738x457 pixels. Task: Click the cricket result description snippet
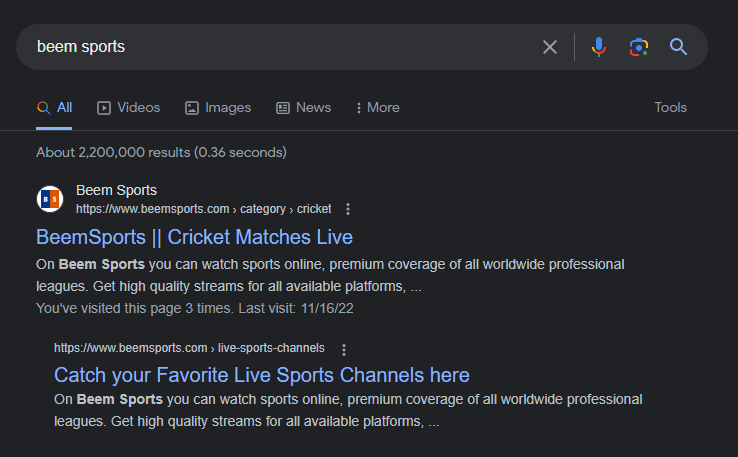coord(330,275)
